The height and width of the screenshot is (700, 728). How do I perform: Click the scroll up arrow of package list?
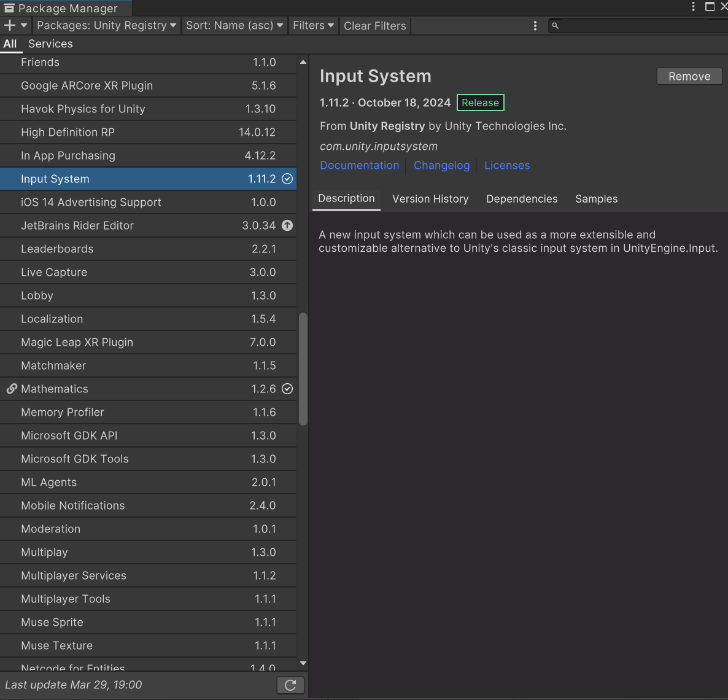point(303,62)
